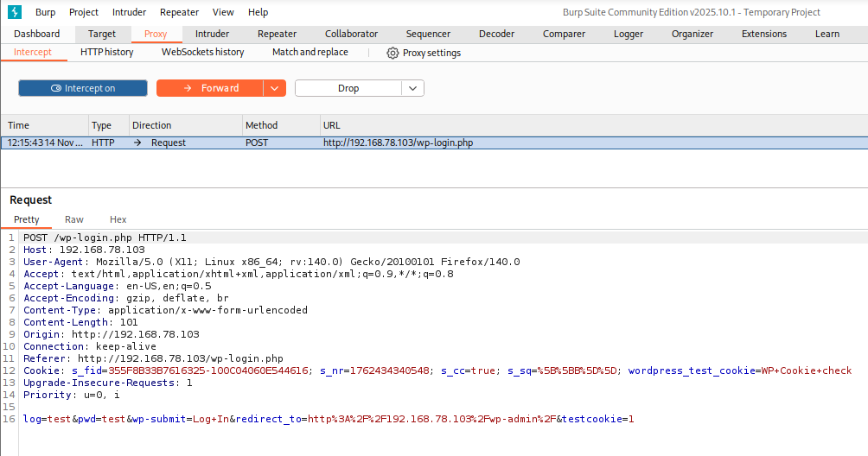Switch to the HTTP history tab
868x456 pixels.
pos(106,52)
